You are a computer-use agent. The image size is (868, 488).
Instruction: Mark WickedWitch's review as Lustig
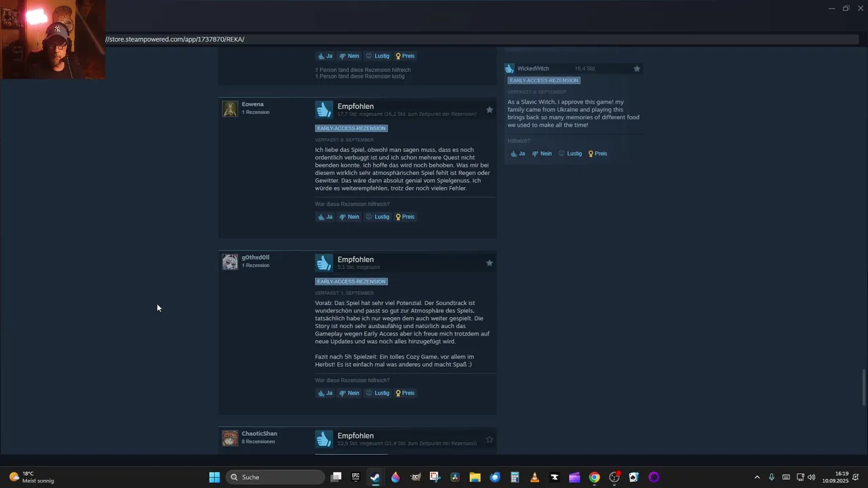570,154
